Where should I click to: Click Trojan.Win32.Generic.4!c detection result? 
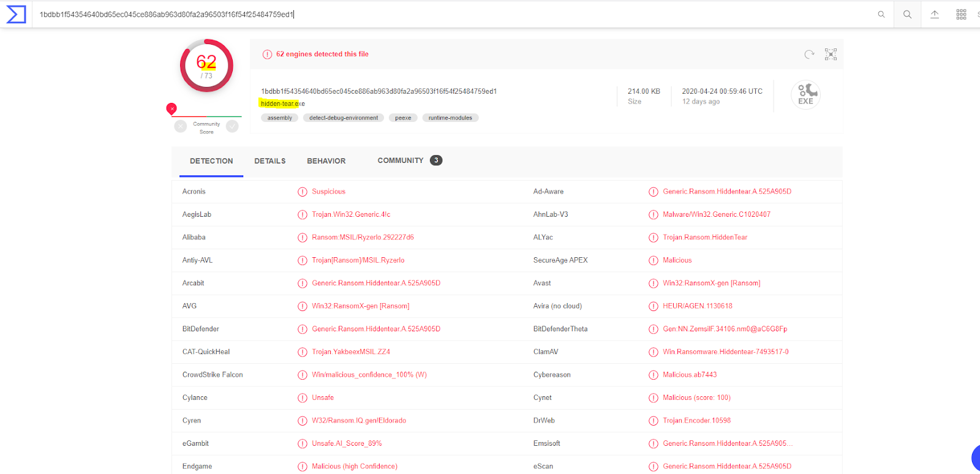click(x=351, y=214)
